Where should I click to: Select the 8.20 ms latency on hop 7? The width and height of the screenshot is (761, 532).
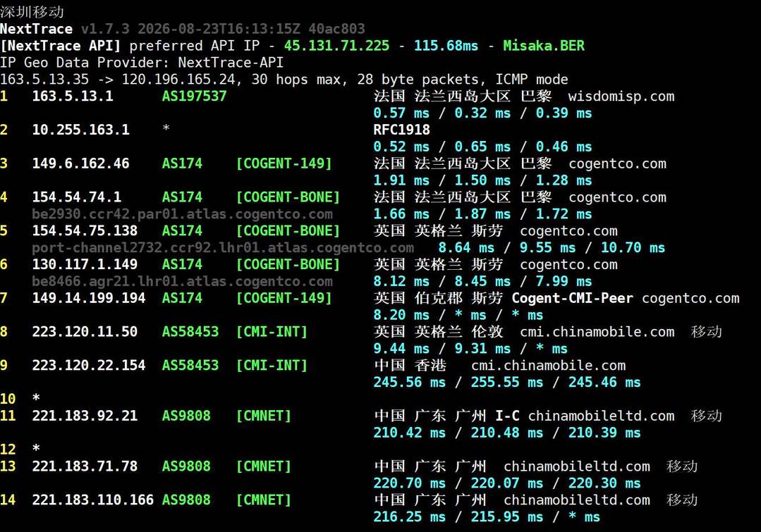click(401, 315)
